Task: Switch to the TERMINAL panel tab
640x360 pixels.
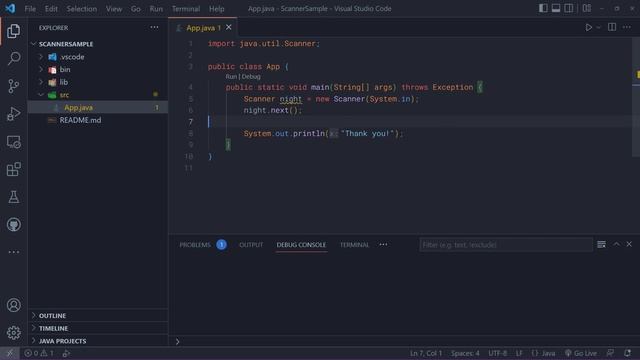Action: (x=354, y=244)
